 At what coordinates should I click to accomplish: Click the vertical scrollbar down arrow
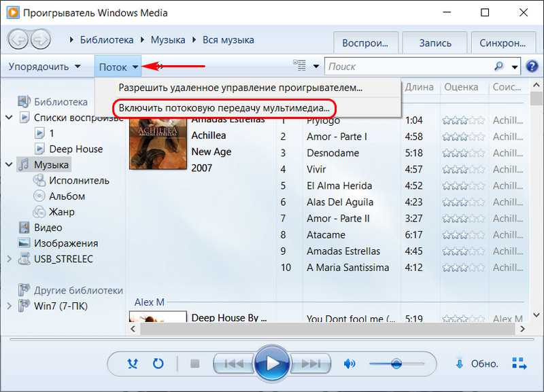point(537,315)
